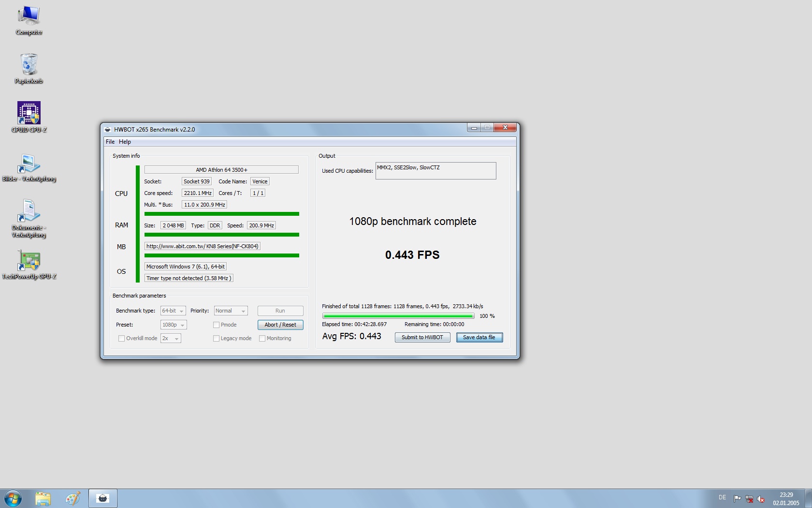Toggle the Pmode checkbox
Screen dimensions: 812x508
click(216, 325)
